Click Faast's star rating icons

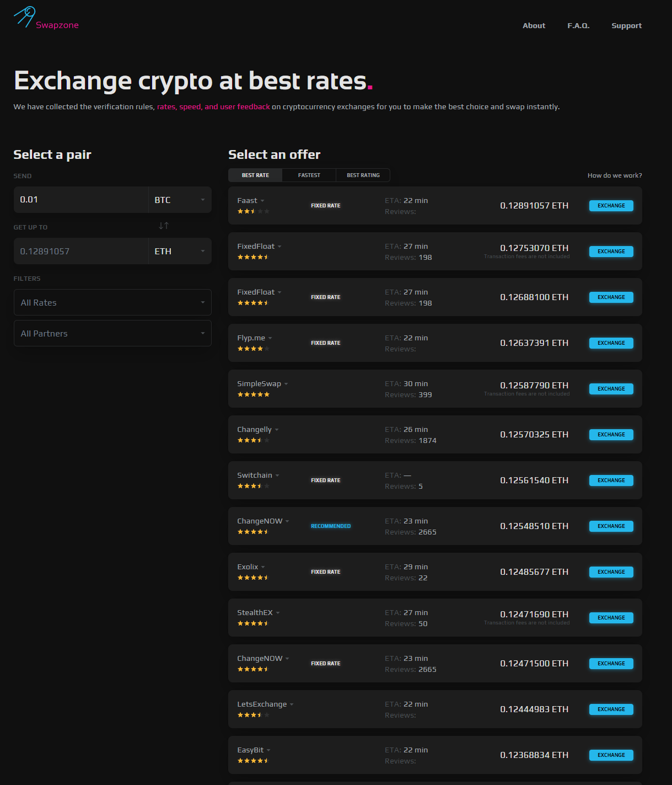click(253, 211)
